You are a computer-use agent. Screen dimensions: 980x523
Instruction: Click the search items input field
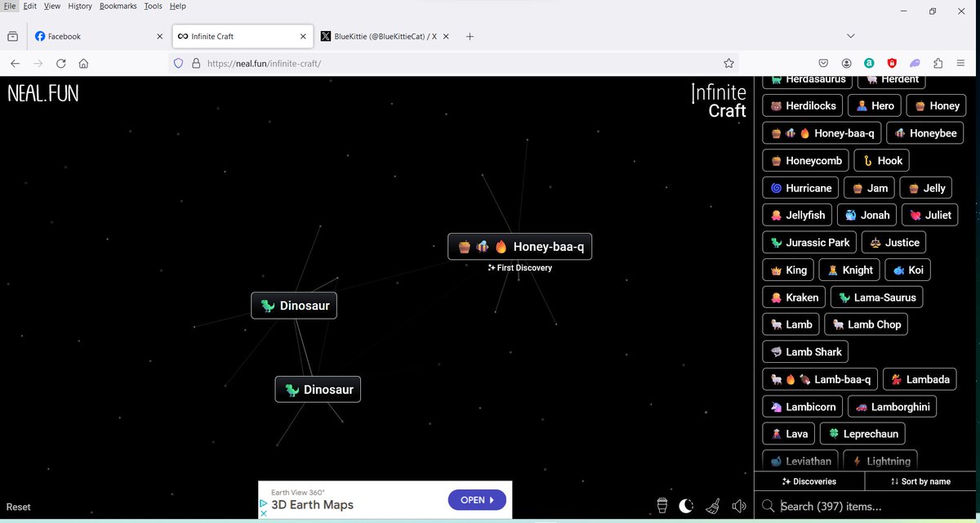(x=866, y=506)
